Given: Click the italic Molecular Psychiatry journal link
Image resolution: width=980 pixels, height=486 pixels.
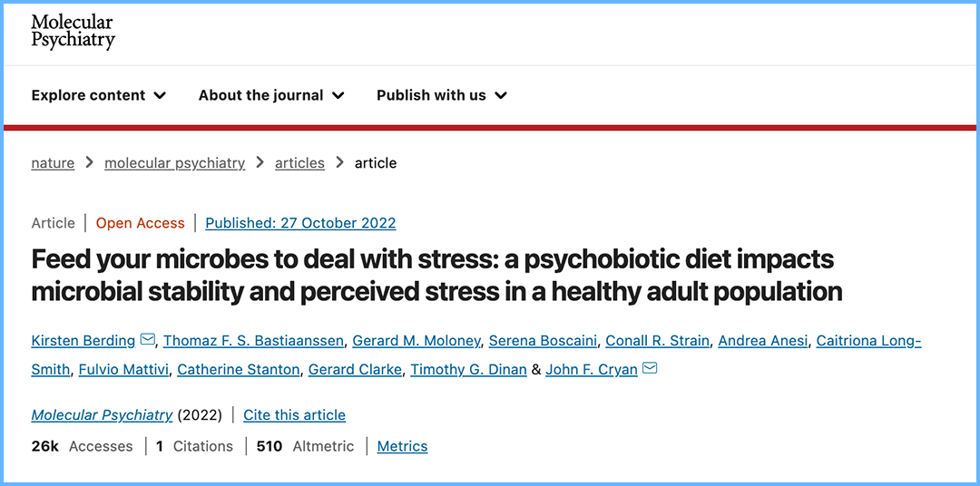Looking at the screenshot, I should (x=102, y=415).
